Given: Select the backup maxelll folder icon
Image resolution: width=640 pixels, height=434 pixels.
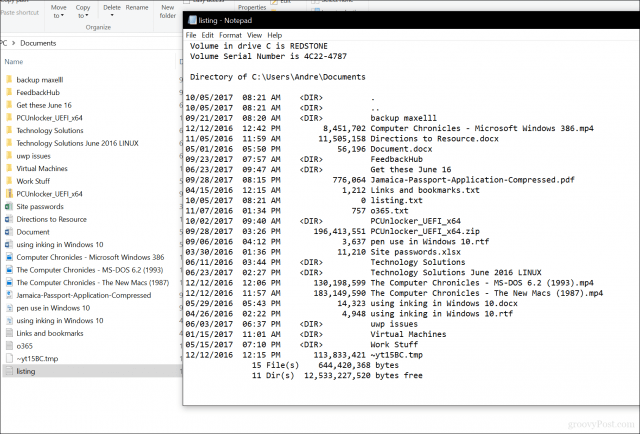Looking at the screenshot, I should (x=9, y=79).
